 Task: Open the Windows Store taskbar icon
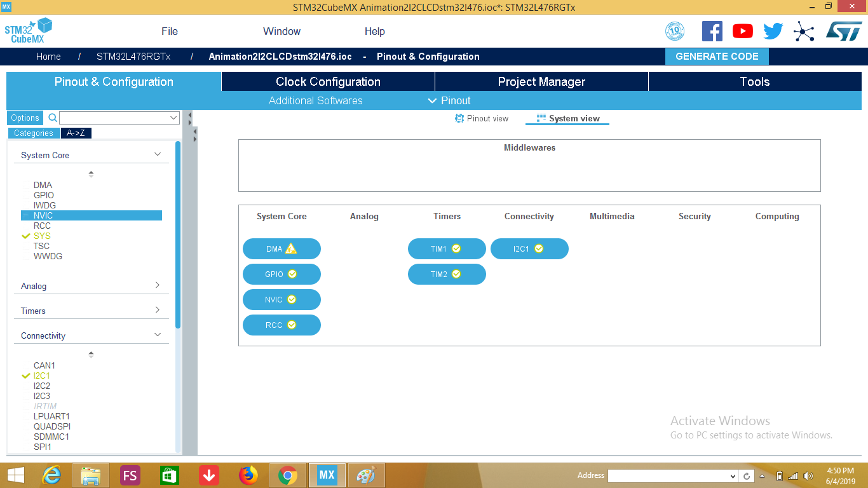tap(170, 475)
